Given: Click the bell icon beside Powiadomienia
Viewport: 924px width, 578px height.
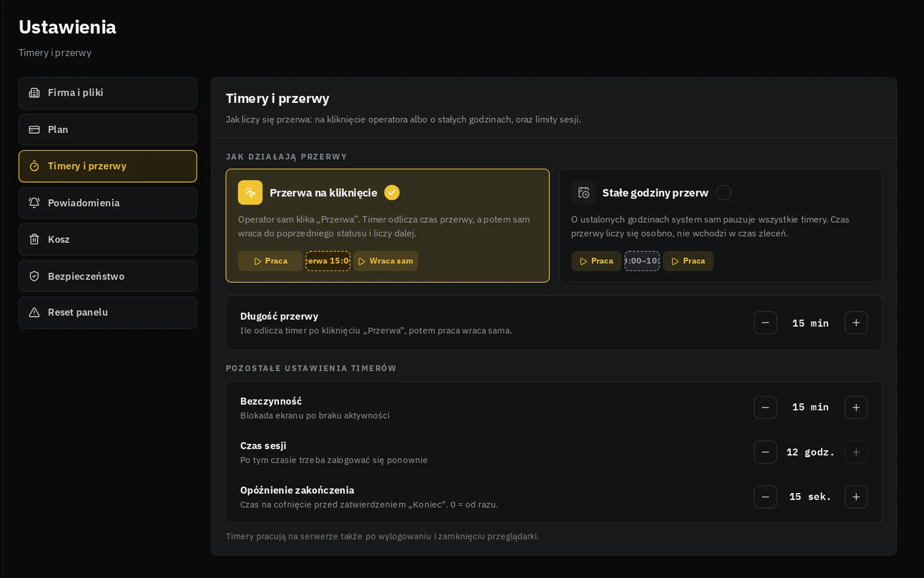Looking at the screenshot, I should coord(35,203).
